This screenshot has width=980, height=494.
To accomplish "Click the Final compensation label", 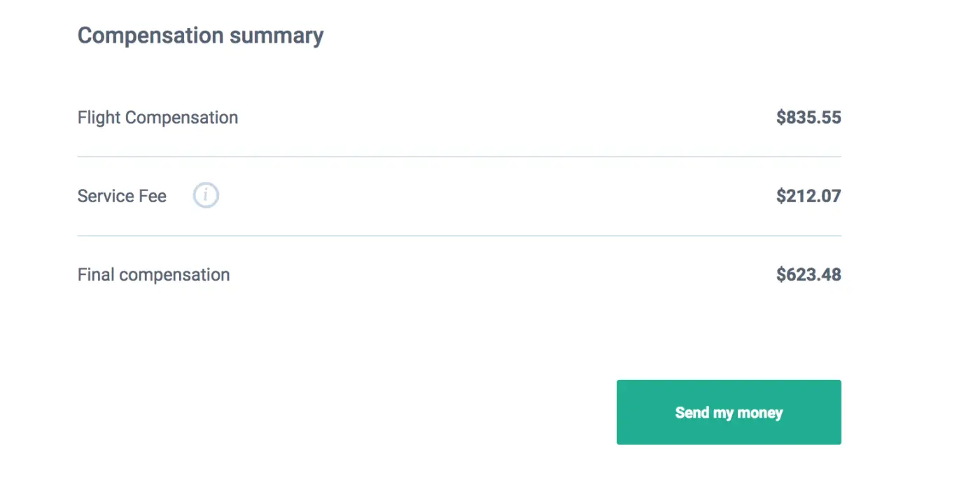I will click(x=153, y=275).
